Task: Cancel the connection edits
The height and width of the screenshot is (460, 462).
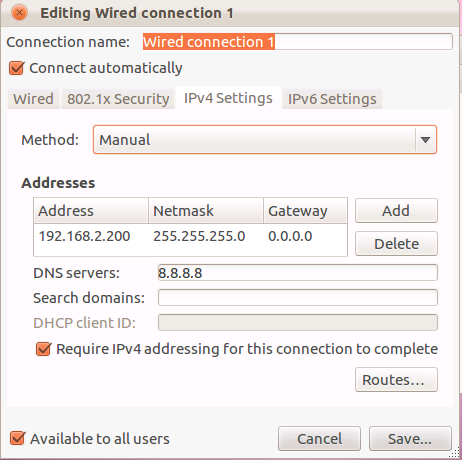Action: tap(319, 439)
